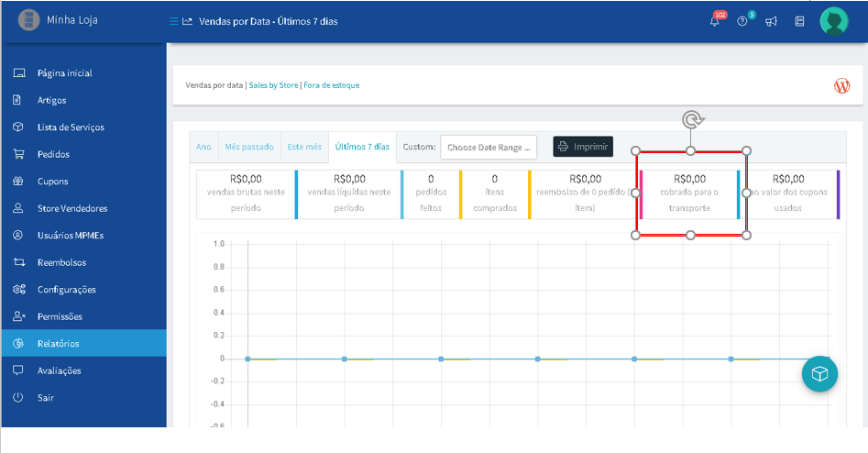The height and width of the screenshot is (453, 868).
Task: Click the WordPress logo icon
Action: pos(842,86)
